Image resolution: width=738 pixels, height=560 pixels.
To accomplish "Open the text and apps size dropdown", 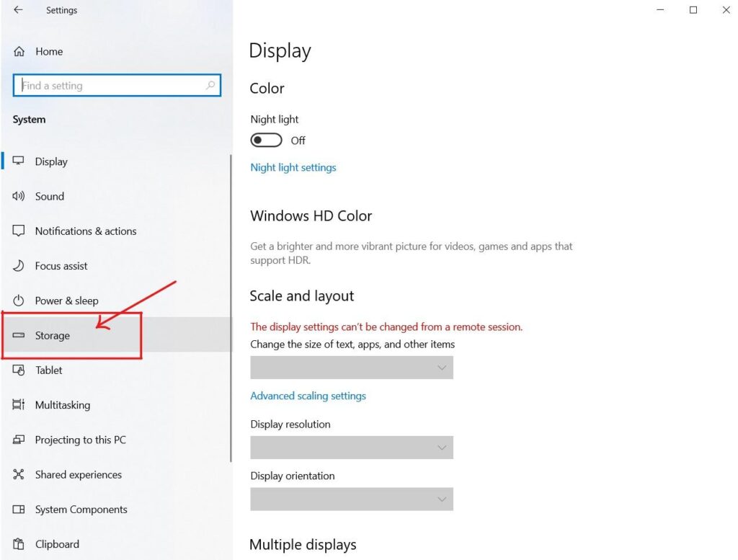I will (352, 368).
